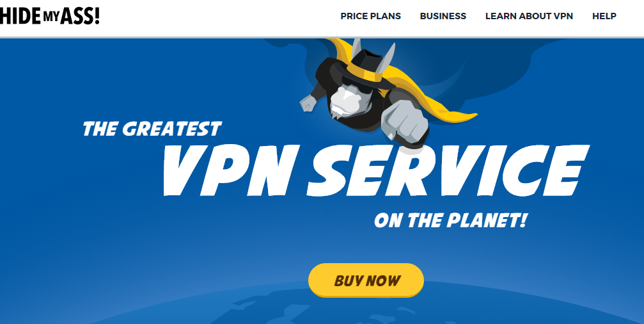Viewport: 644px width, 324px height.
Task: Click the "THE GREATEST" headline text
Action: tap(152, 129)
